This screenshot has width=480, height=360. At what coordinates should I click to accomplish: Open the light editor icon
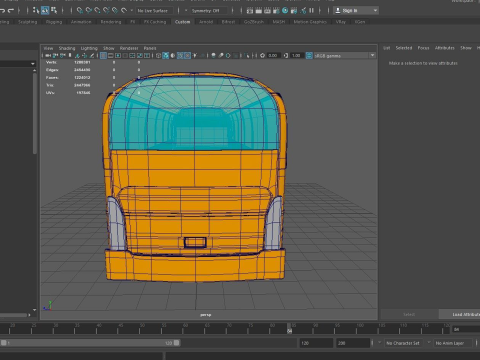[303, 11]
